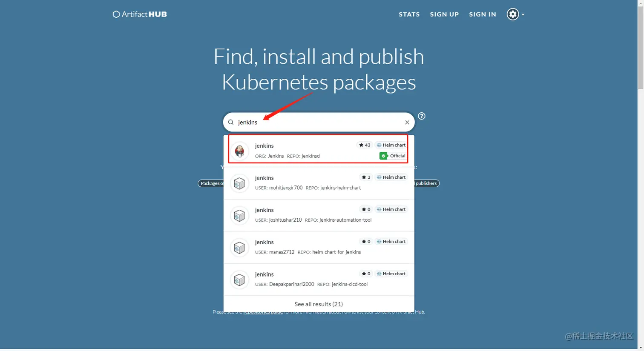Click the Helm chart badge on the jenkins-helm-chart result

391,177
